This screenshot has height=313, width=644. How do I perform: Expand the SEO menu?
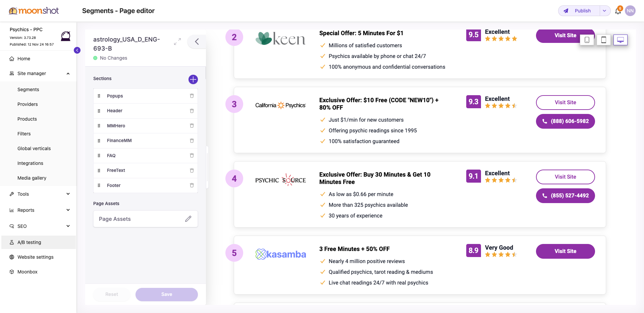tap(68, 226)
